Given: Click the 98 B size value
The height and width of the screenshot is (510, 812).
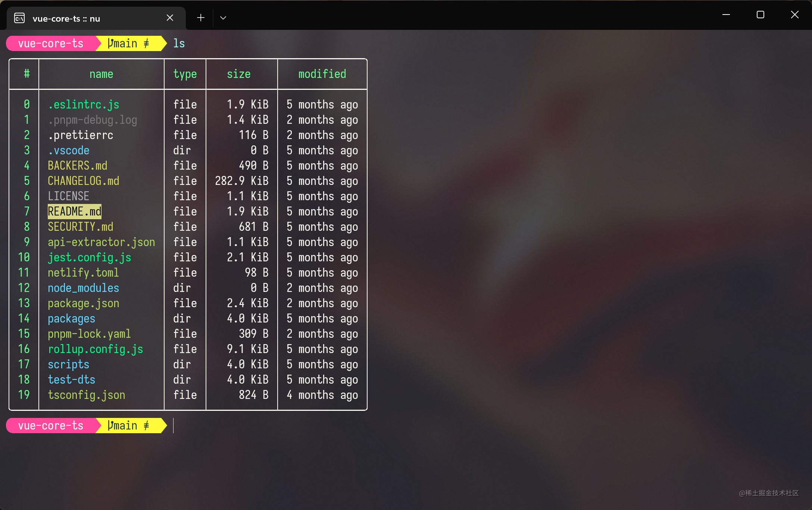Looking at the screenshot, I should [x=257, y=273].
